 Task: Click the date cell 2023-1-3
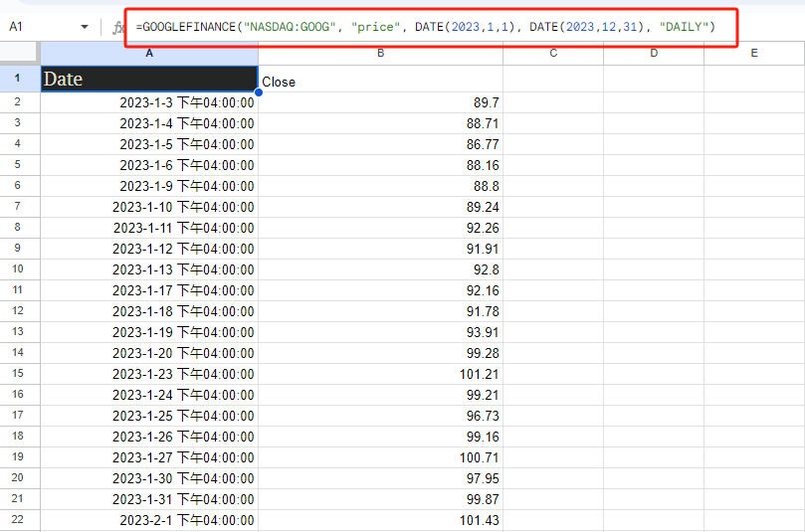tap(149, 102)
